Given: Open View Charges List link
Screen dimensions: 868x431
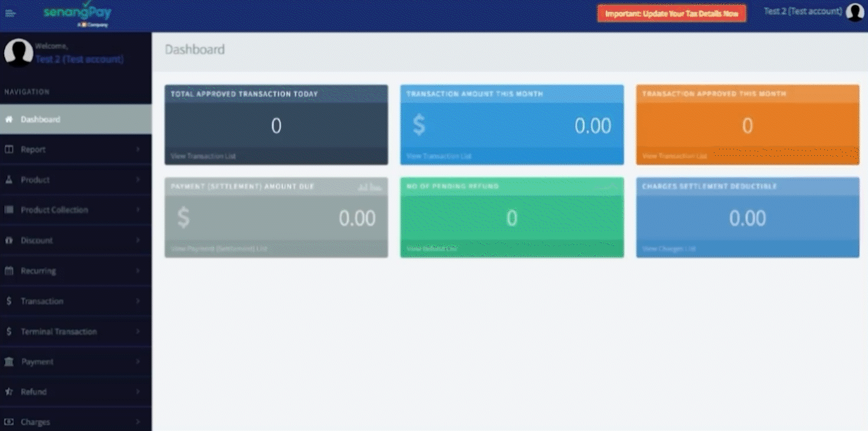Looking at the screenshot, I should (668, 249).
